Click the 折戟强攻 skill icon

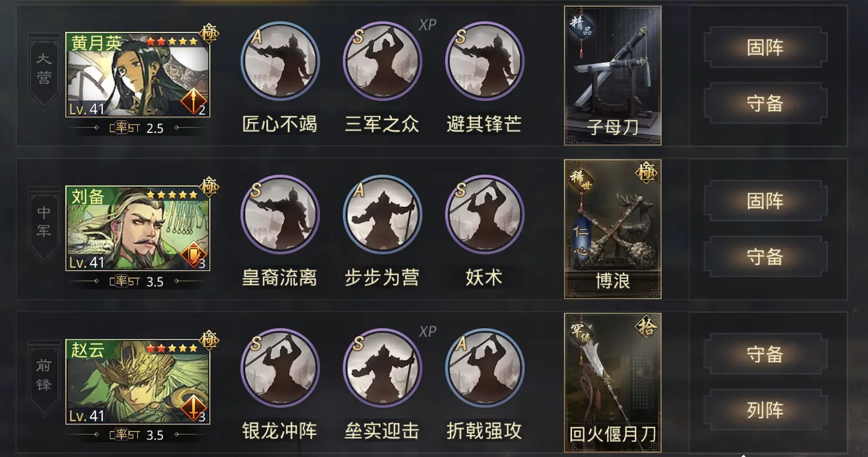pos(485,368)
